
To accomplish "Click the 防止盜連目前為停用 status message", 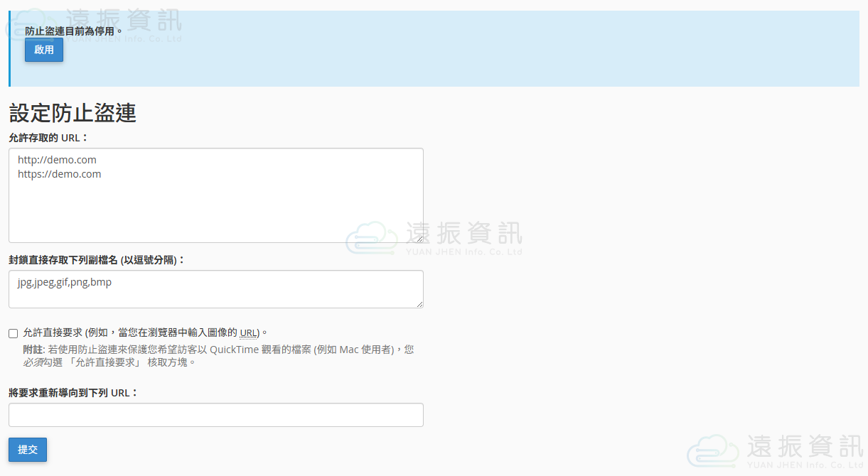I will tap(74, 31).
